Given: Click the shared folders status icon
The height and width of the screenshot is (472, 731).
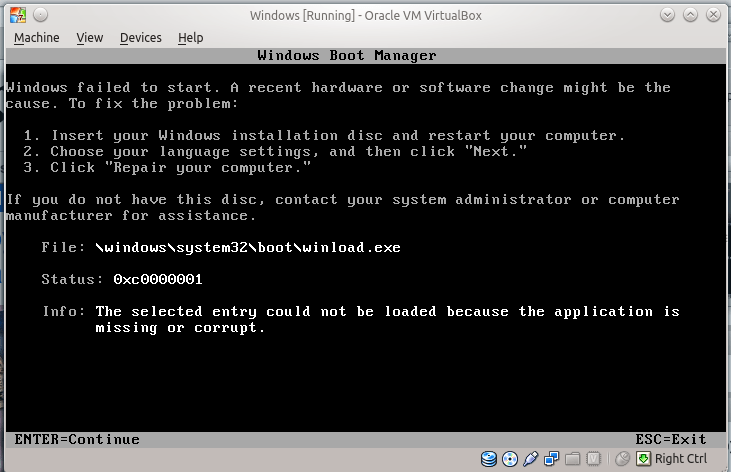Looking at the screenshot, I should [x=572, y=459].
